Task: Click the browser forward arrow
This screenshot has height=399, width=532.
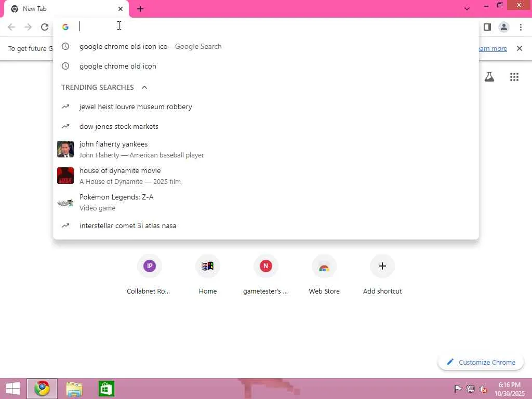Action: pos(28,27)
